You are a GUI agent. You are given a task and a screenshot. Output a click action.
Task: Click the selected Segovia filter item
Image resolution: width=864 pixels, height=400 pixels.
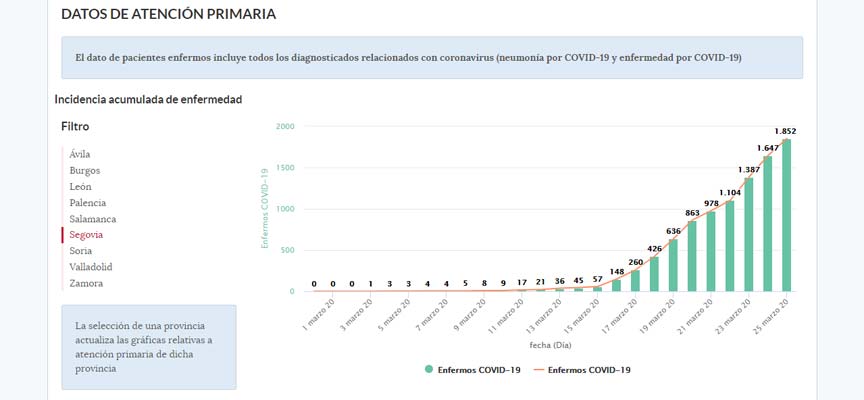(x=86, y=234)
